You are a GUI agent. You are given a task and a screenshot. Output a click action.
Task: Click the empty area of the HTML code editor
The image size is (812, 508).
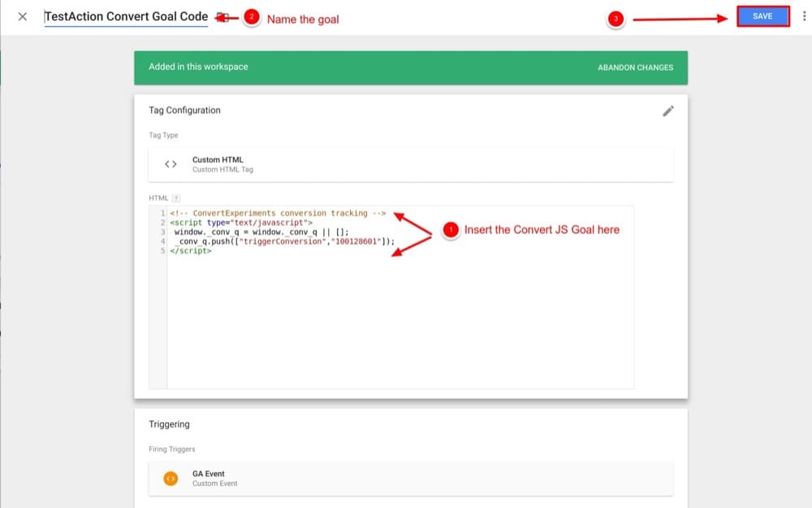[398, 325]
